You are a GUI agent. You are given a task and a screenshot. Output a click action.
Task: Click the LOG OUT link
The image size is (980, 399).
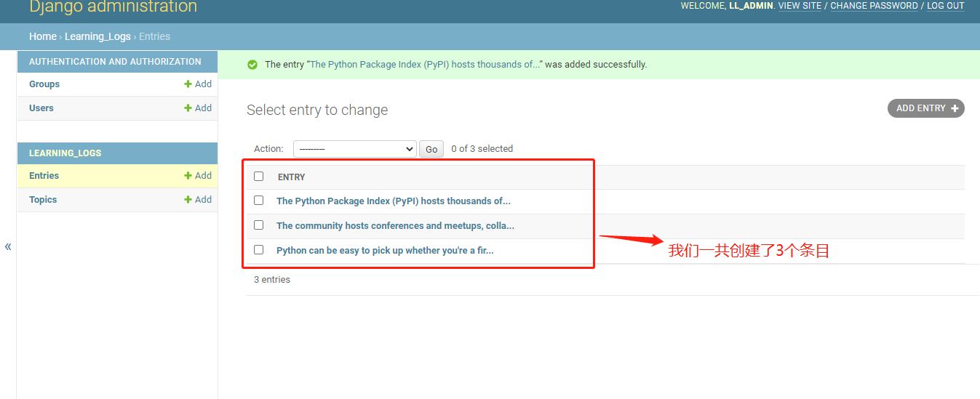[945, 6]
